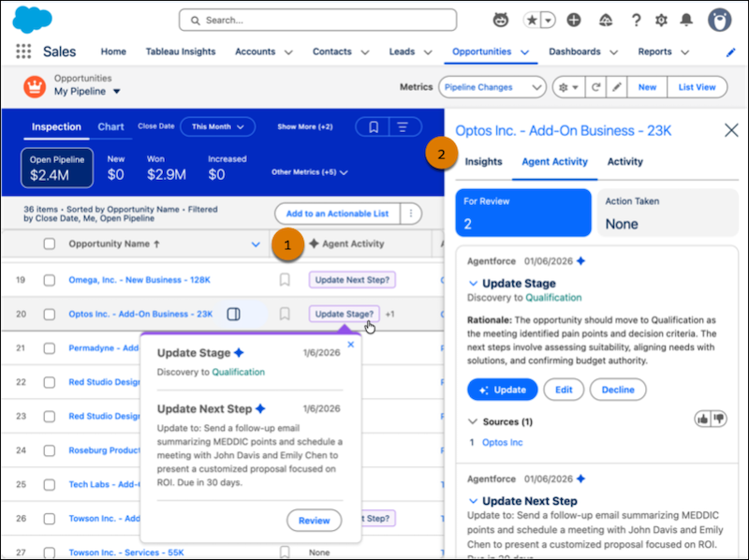The height and width of the screenshot is (560, 749).
Task: Decline the Update Stage suggestion
Action: click(x=618, y=390)
